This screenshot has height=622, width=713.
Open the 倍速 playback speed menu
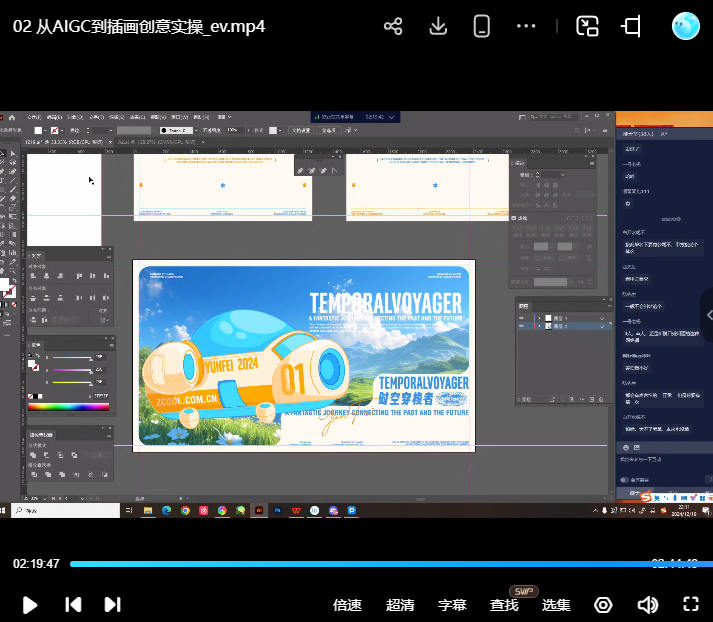point(347,604)
